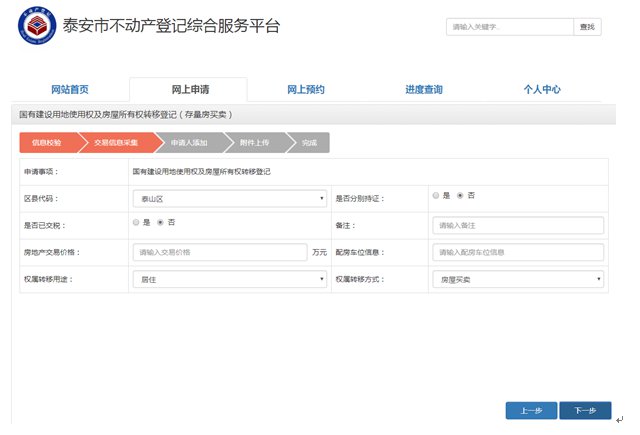Screen dimensions: 640x435
Task: Proceed with the 下一步 button
Action: tap(585, 411)
